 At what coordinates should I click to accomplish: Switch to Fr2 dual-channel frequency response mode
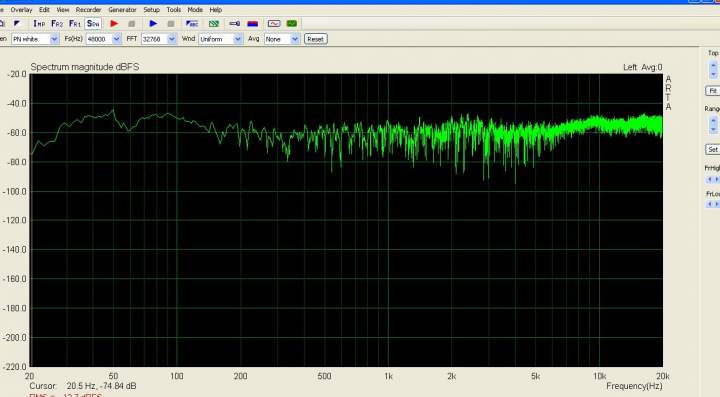[x=57, y=23]
